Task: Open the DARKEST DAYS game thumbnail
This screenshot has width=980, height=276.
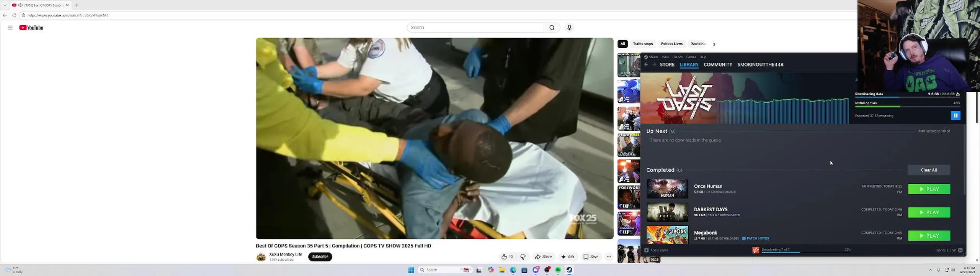Action: (667, 212)
